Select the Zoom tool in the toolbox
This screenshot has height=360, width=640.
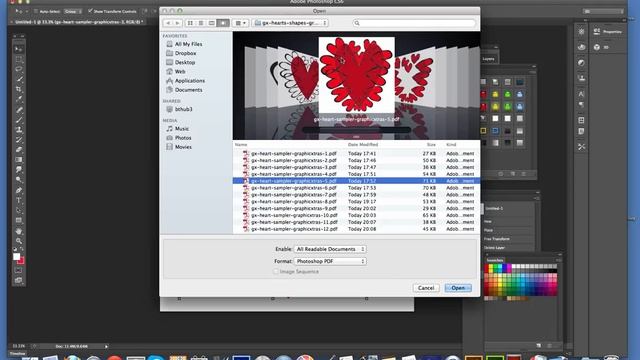click(19, 241)
